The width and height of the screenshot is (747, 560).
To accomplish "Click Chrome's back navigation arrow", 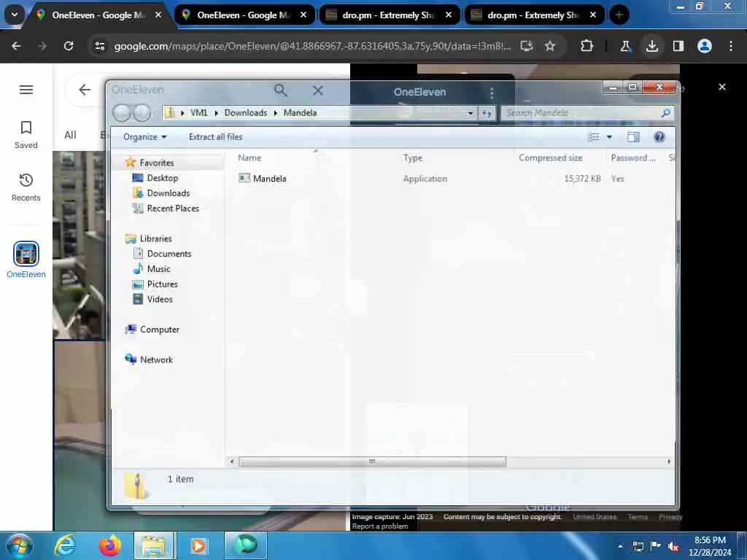I will point(16,46).
